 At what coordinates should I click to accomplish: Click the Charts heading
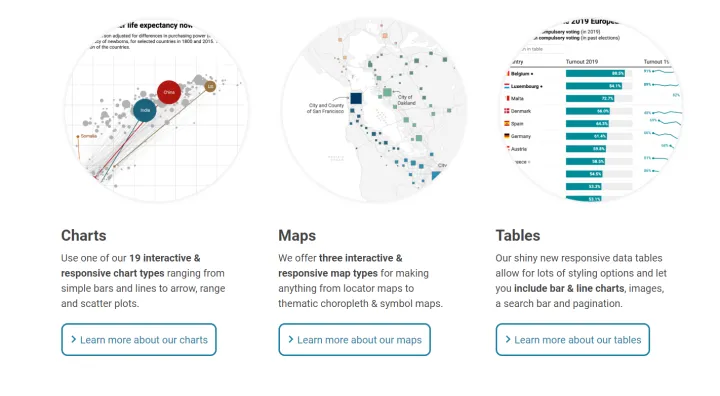coord(84,236)
